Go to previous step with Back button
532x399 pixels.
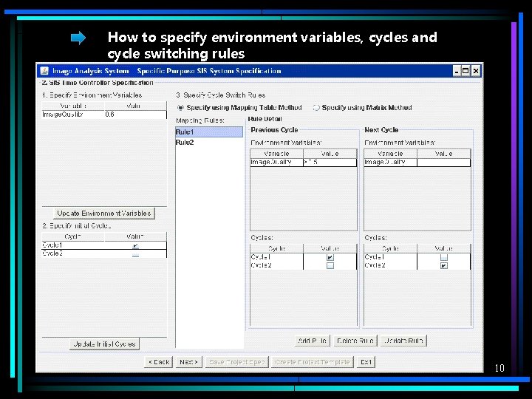159,362
